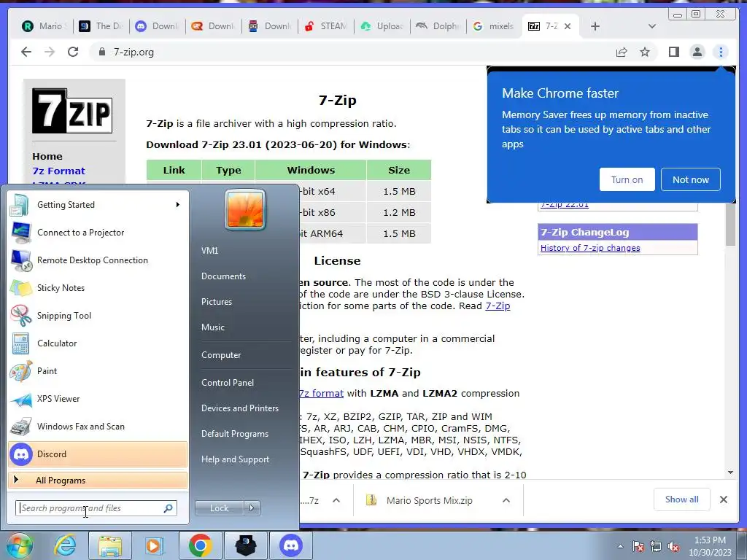Show all downloads
The image size is (747, 560).
[682, 499]
